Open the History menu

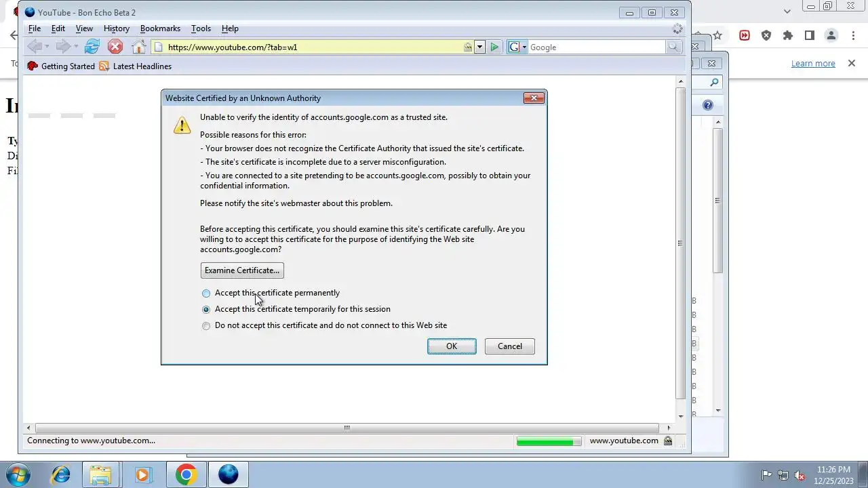tap(117, 28)
